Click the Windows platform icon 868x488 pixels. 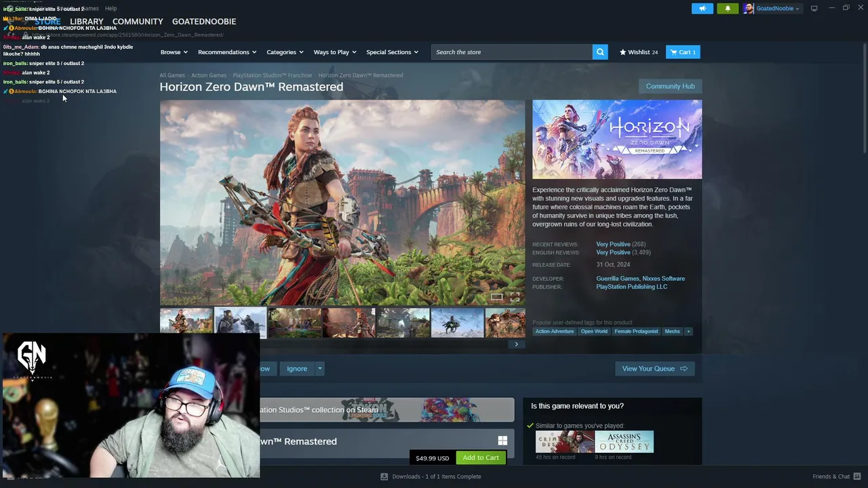pos(502,441)
